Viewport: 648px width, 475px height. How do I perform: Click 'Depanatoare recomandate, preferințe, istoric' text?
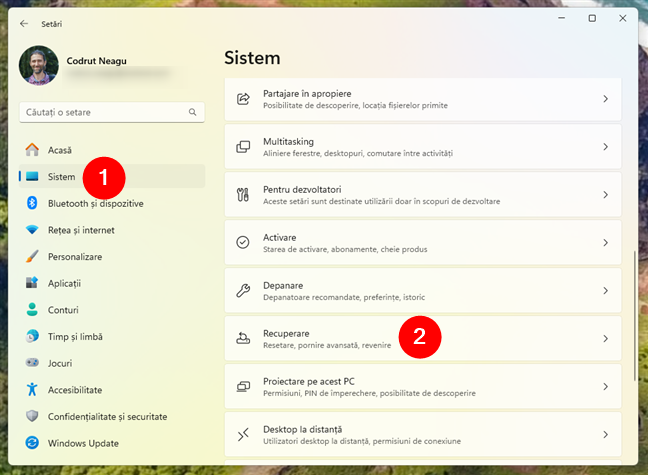click(x=344, y=297)
